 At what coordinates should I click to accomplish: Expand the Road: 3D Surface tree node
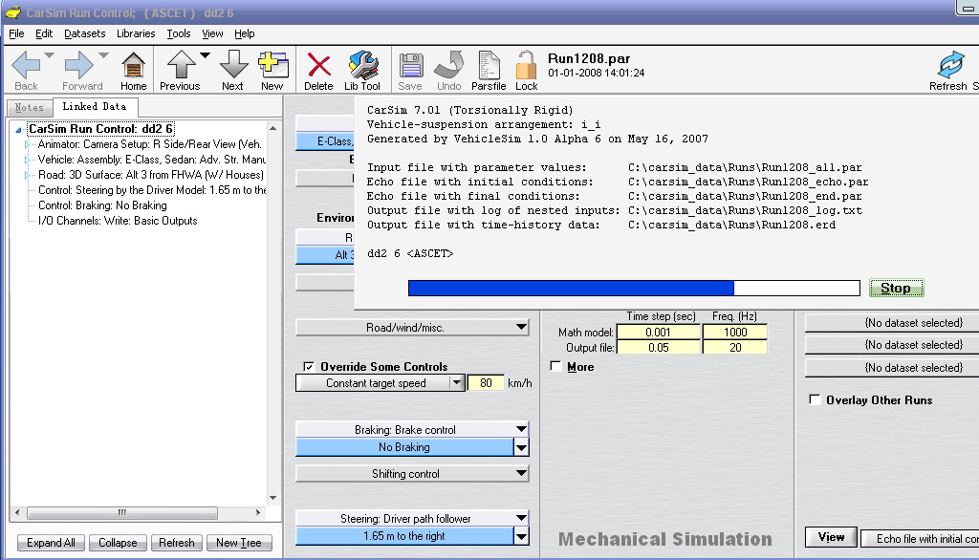point(27,176)
